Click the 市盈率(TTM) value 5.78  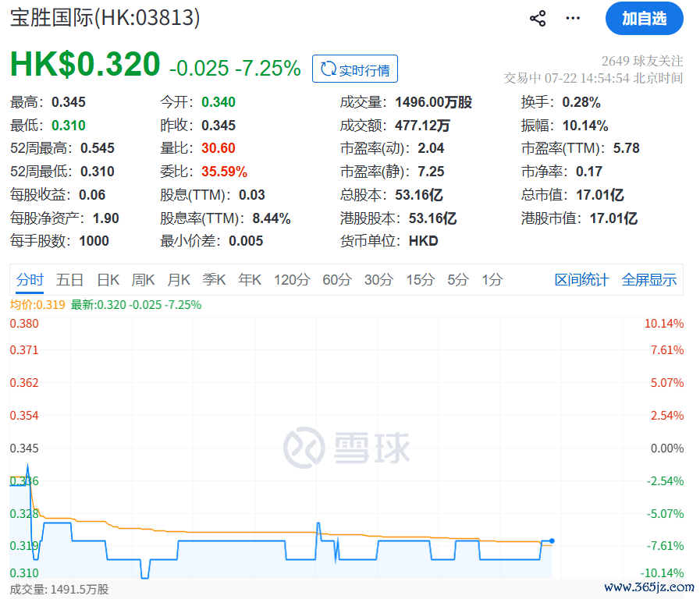pyautogui.click(x=627, y=148)
